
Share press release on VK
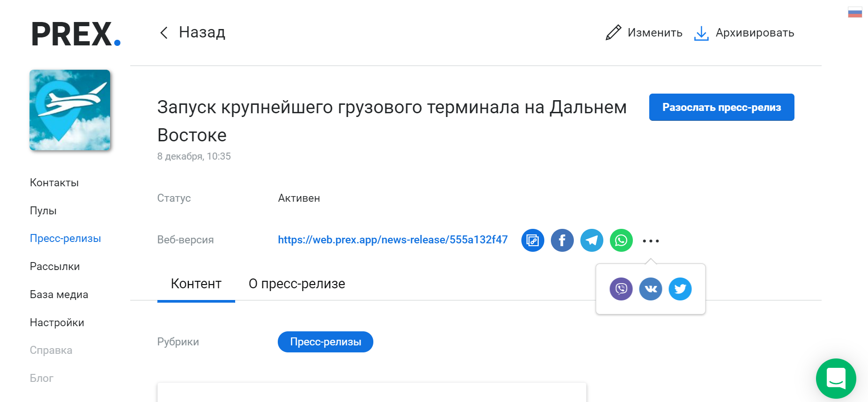click(x=651, y=289)
